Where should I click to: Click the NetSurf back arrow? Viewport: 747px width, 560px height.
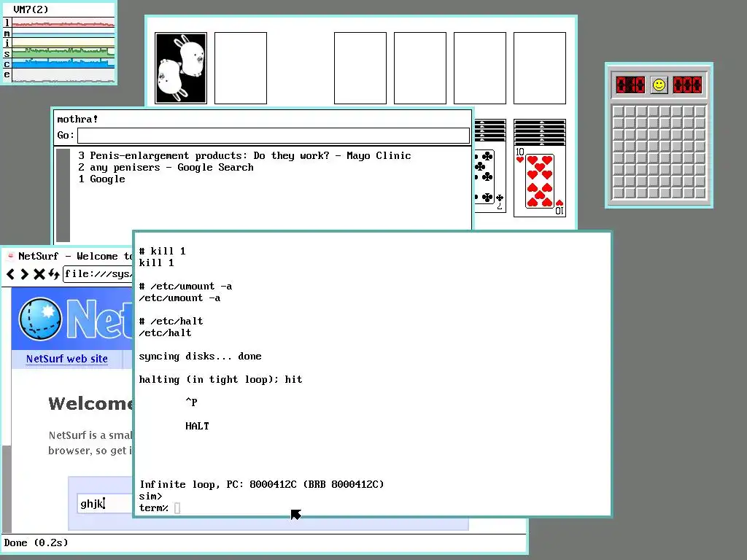point(10,274)
